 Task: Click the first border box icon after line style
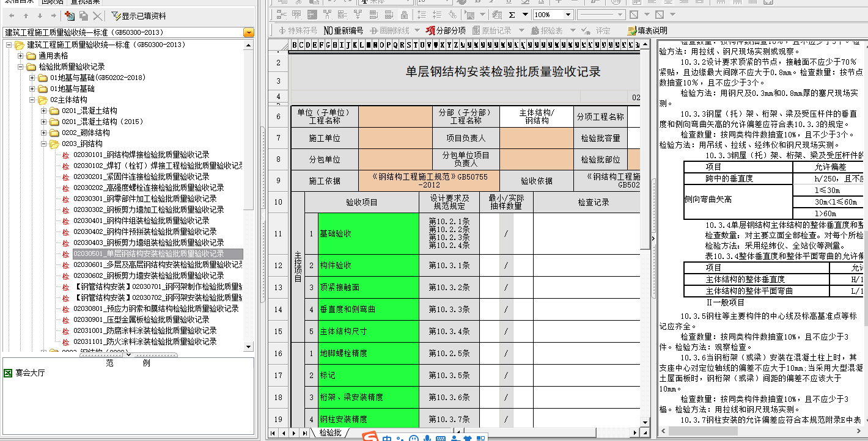click(633, 15)
